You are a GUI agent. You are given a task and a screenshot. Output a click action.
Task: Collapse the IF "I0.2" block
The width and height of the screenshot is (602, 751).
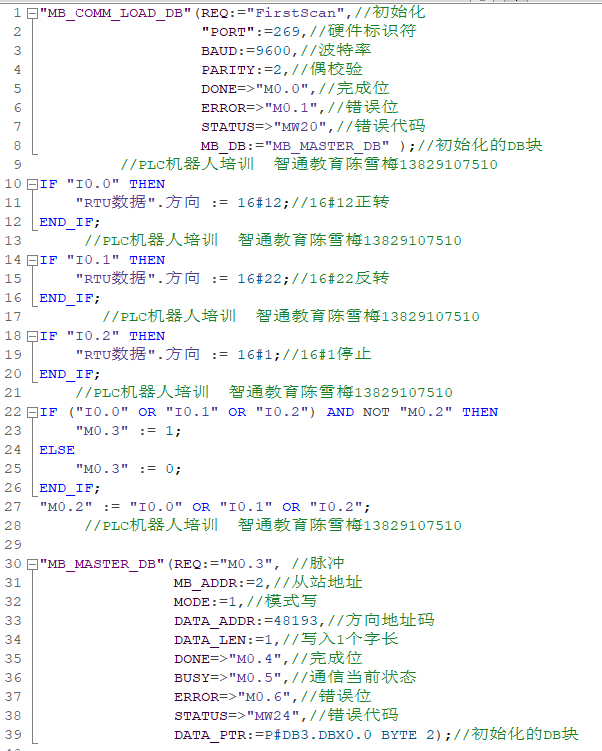(32, 336)
